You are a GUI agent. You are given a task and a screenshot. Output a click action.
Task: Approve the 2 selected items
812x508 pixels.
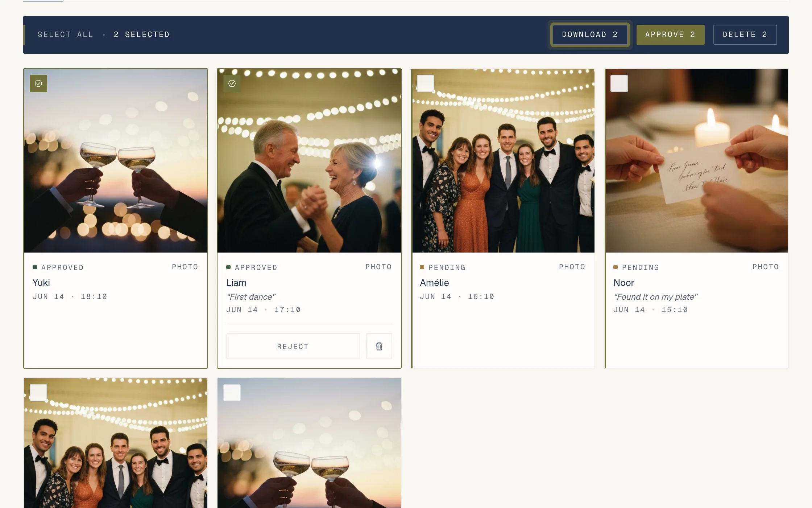tap(670, 34)
